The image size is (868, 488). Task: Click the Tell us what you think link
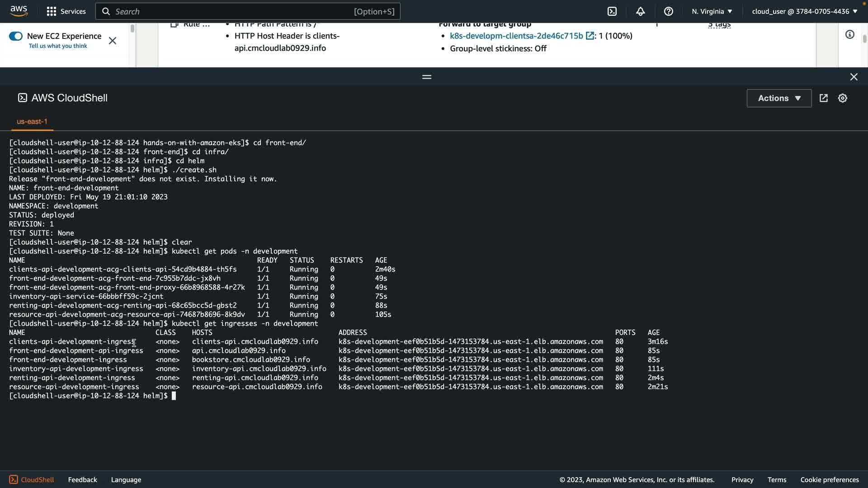[x=58, y=46]
